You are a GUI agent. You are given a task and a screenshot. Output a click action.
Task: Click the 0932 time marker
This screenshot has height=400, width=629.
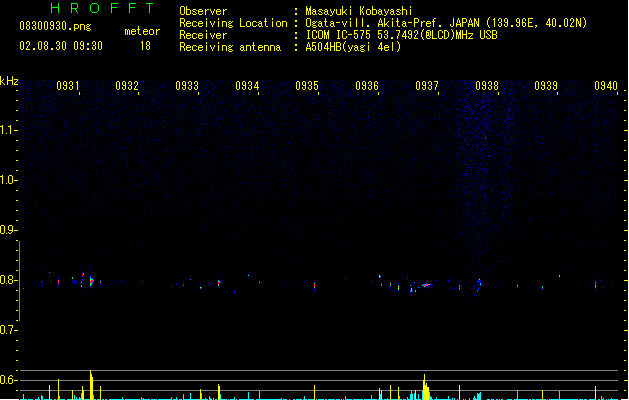click(x=127, y=86)
